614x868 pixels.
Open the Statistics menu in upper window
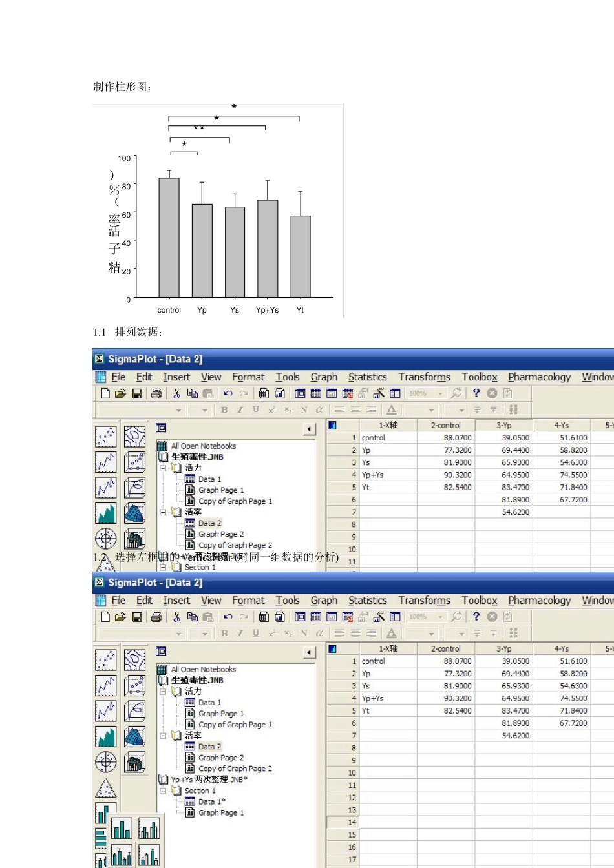click(x=367, y=377)
